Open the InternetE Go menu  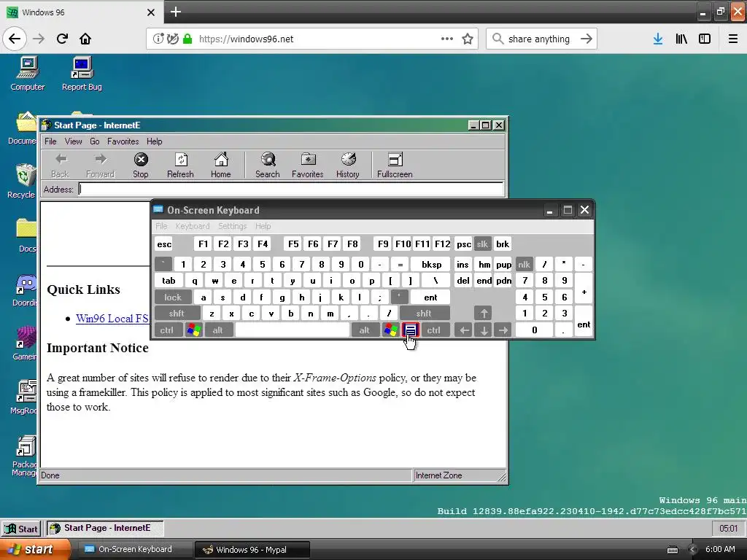tap(95, 141)
